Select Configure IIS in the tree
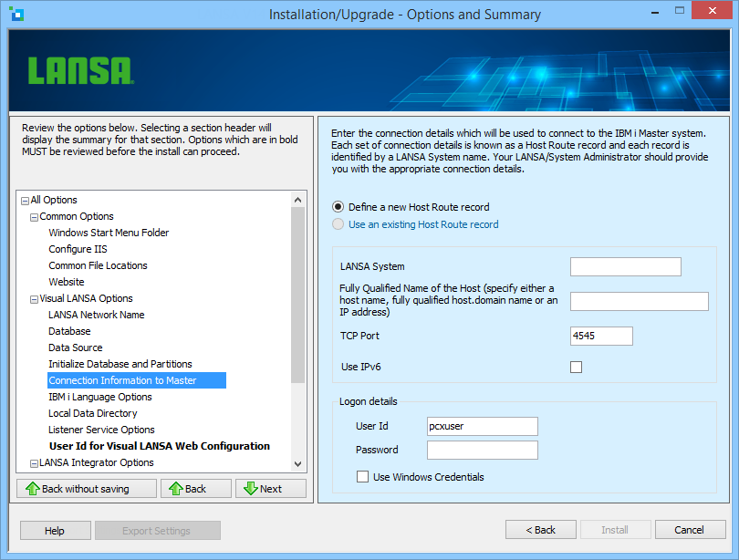The width and height of the screenshot is (739, 560). tap(78, 249)
